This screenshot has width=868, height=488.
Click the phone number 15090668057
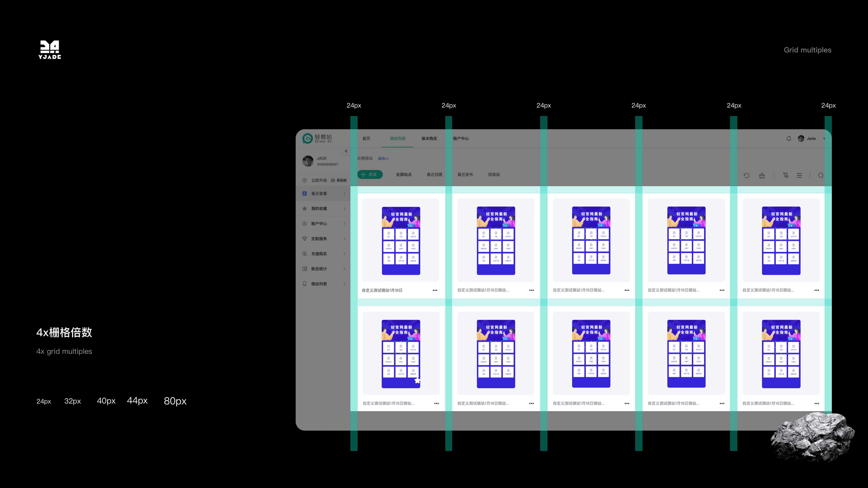pos(327,165)
